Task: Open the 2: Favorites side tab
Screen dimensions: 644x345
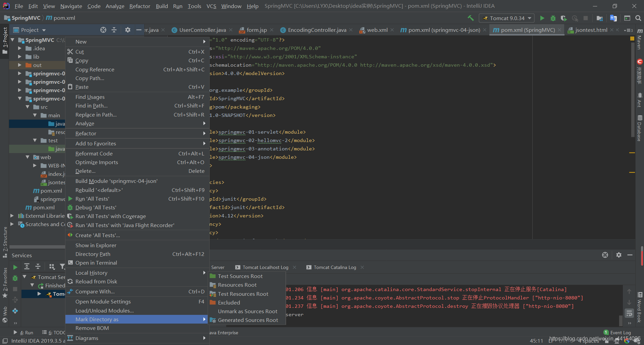Action: [x=5, y=282]
